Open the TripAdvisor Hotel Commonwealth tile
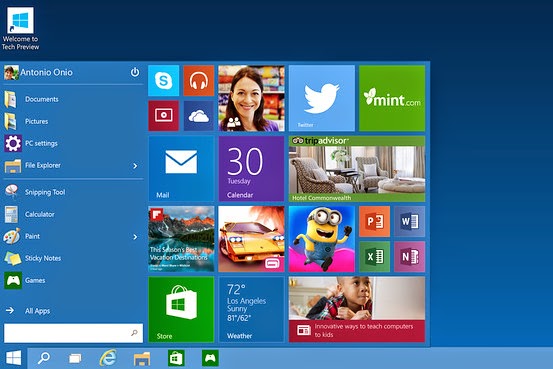This screenshot has width=553, height=369. click(x=357, y=169)
